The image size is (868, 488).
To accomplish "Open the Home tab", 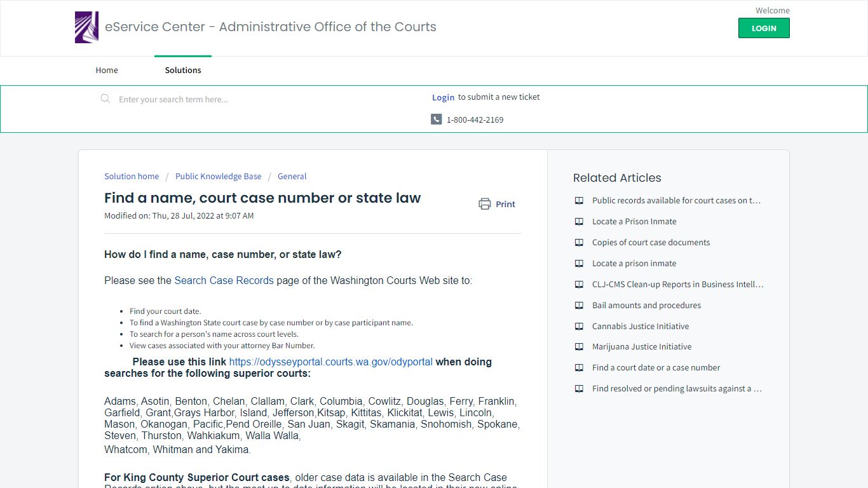I will point(107,70).
